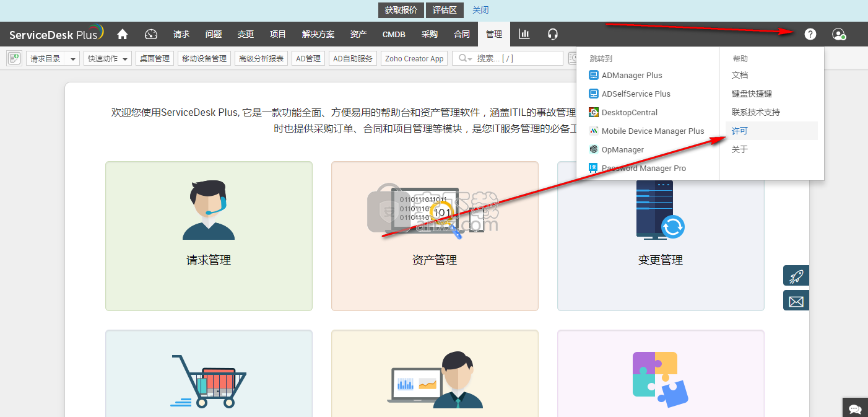Screen dimensions: 868x417
Task: Open the 请求管理 card
Action: click(209, 236)
